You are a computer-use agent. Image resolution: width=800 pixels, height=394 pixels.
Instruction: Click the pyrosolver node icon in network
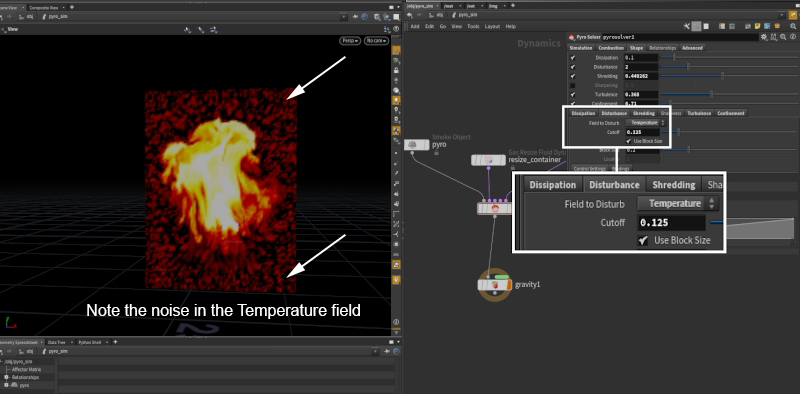[494, 208]
